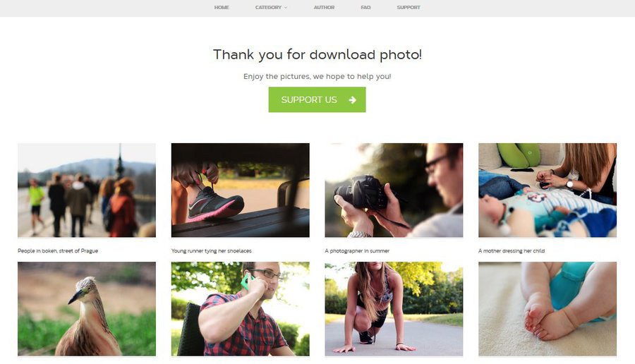Image resolution: width=635 pixels, height=364 pixels.
Task: Open the FAQ menu link
Action: click(x=365, y=7)
